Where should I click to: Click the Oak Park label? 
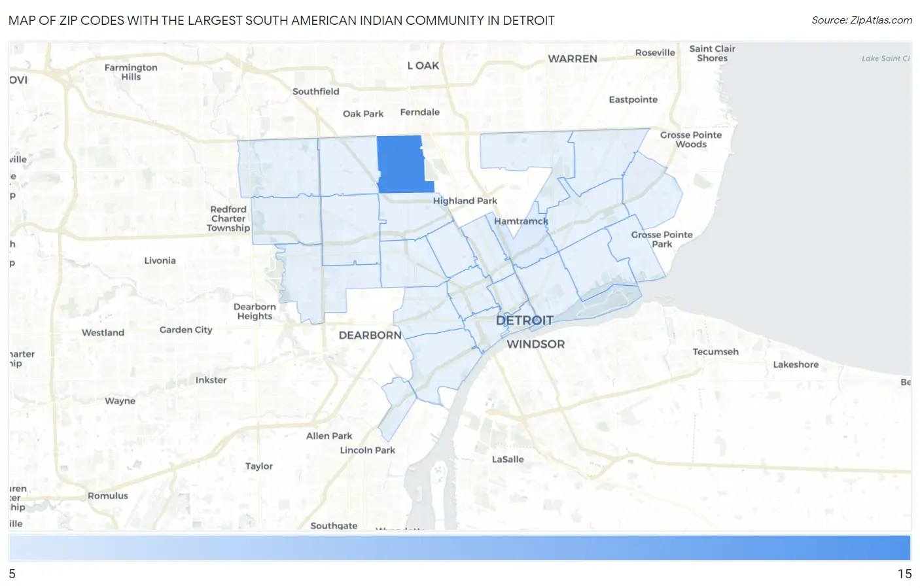pos(363,114)
